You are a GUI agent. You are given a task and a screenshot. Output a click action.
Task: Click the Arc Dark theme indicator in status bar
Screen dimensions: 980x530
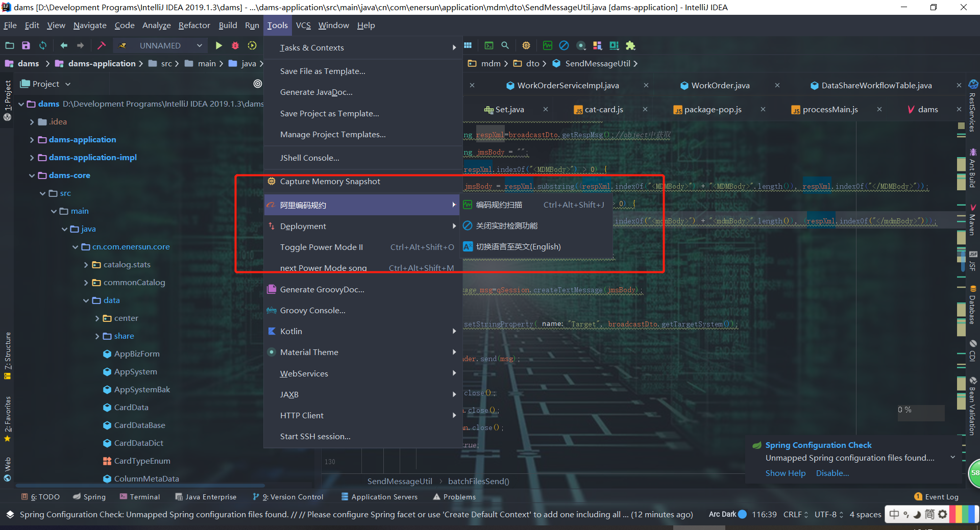[x=727, y=514]
